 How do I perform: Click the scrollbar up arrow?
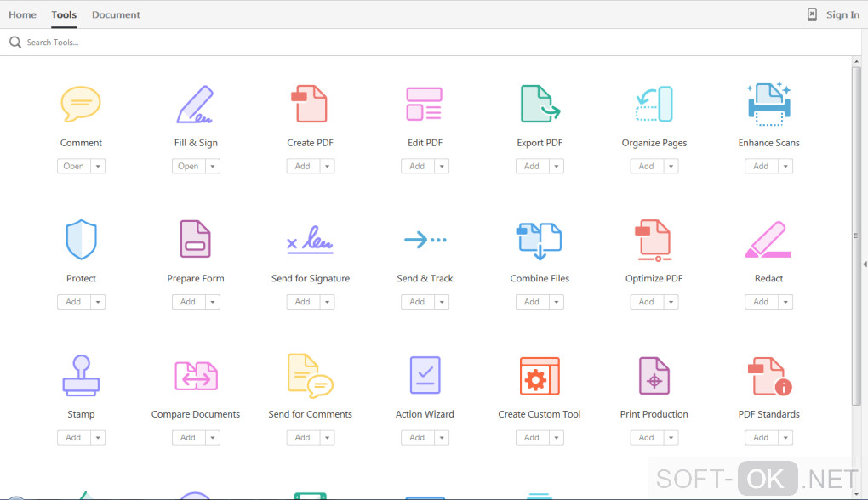[x=856, y=61]
